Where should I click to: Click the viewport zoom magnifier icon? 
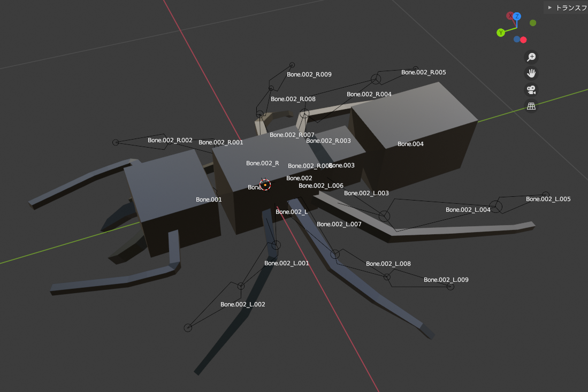[x=531, y=57]
